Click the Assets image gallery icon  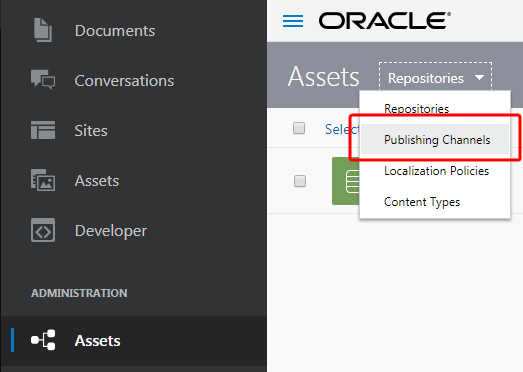[x=43, y=180]
